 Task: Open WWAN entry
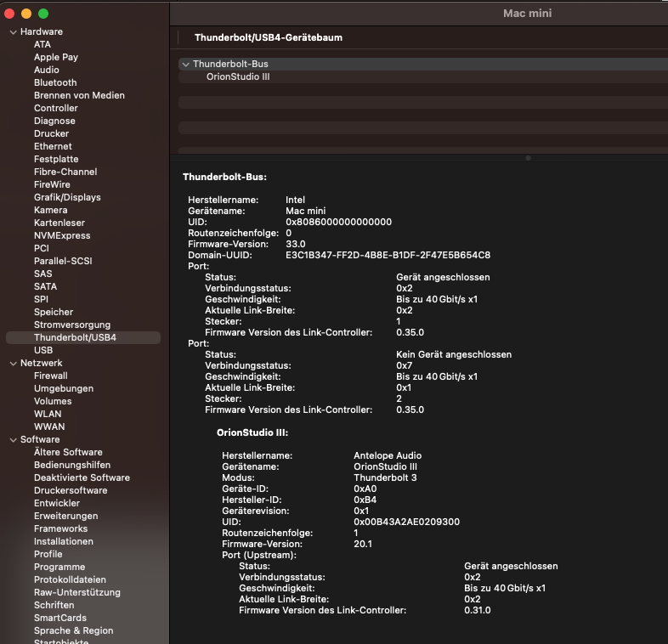[49, 427]
